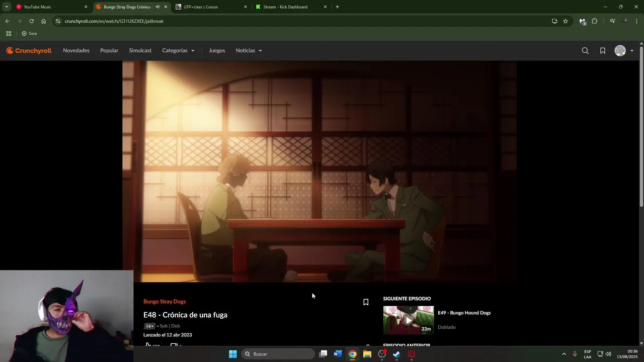Switch the ESP LAA keyboard language
Viewport: 644px width, 362px height.
click(x=588, y=354)
